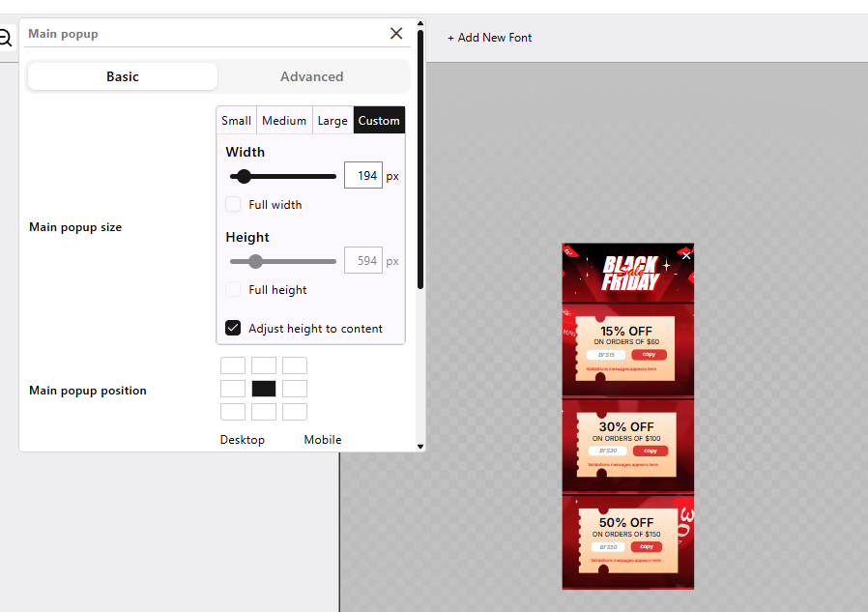Click the zoom out magnifier icon

click(5, 39)
